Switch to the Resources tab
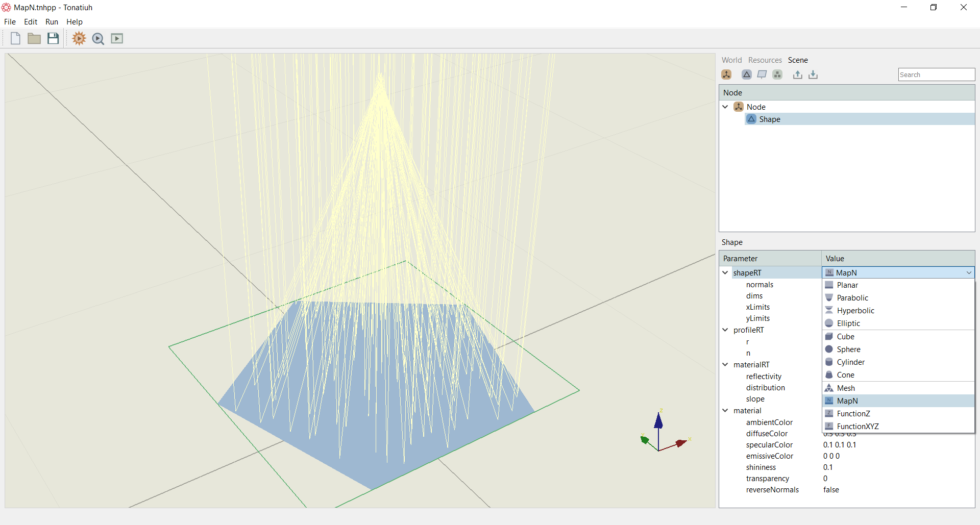This screenshot has height=525, width=980. pos(765,60)
